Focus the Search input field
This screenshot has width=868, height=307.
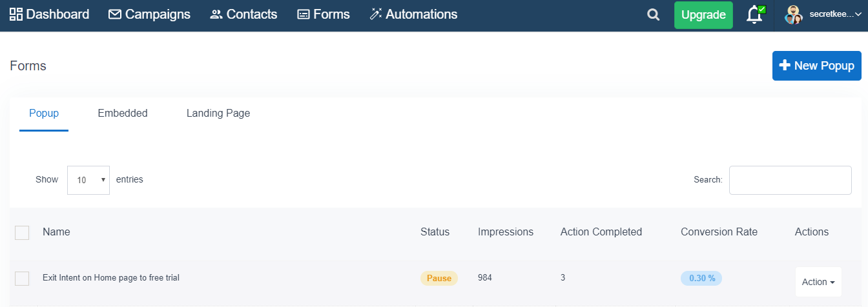790,180
